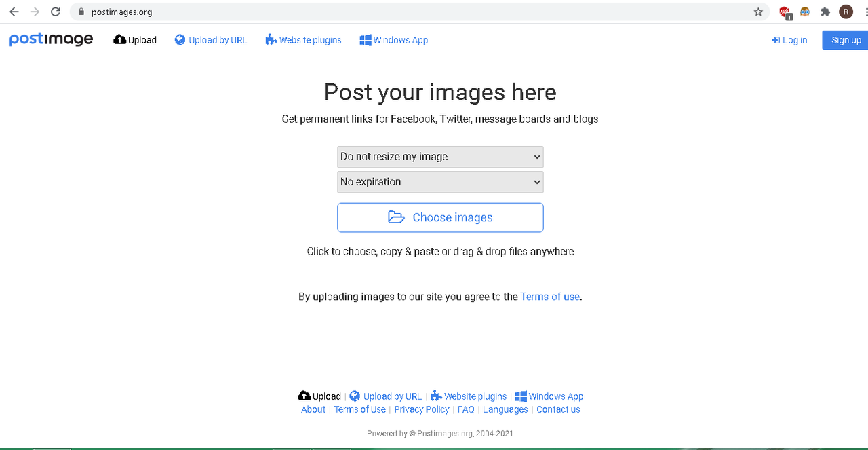Click the 'Post your images here' heading

440,92
